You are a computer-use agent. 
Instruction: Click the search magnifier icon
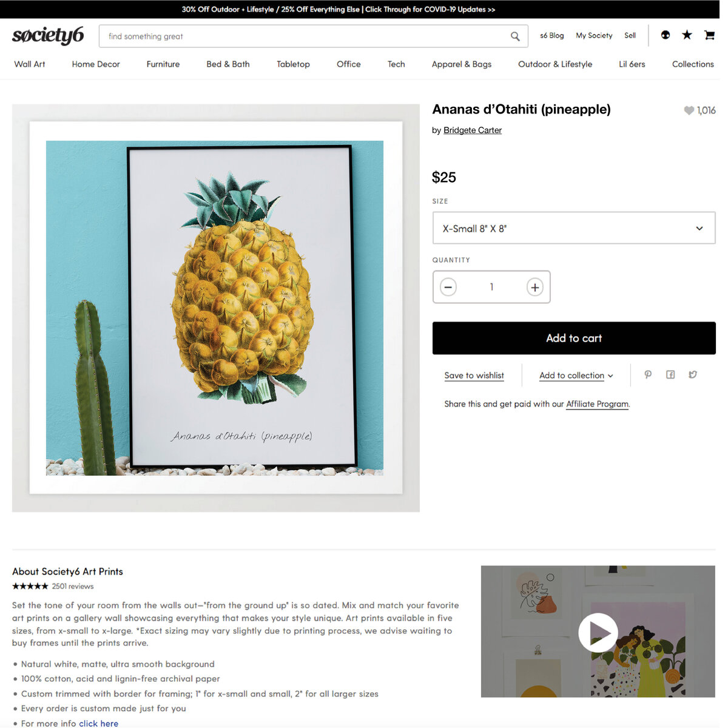[515, 36]
